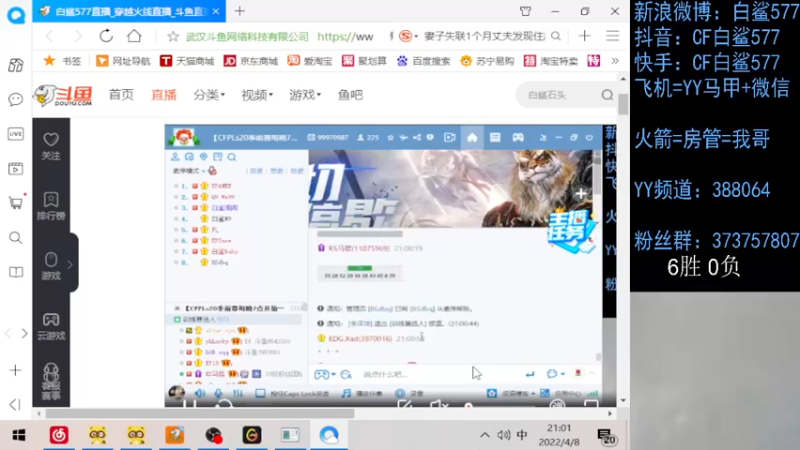The image size is (800, 450).
Task: Toggle the bookmark star in the address bar
Action: tap(173, 36)
